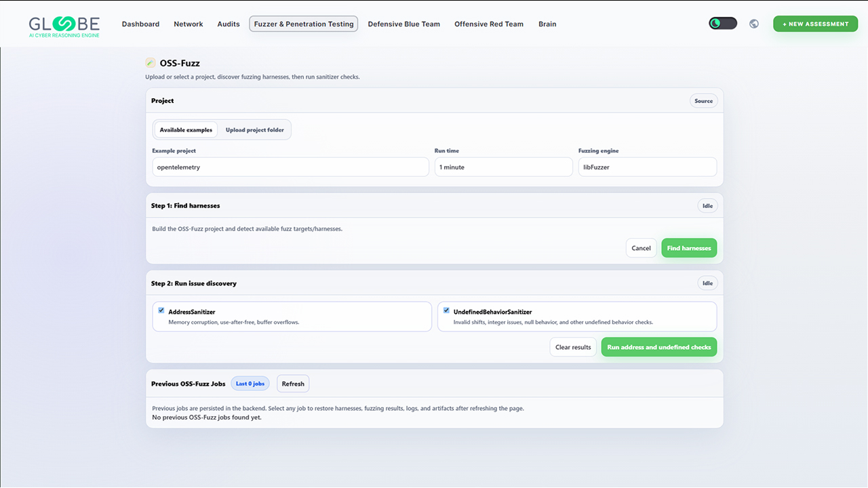Open Defensive Blue Team page

tap(404, 24)
